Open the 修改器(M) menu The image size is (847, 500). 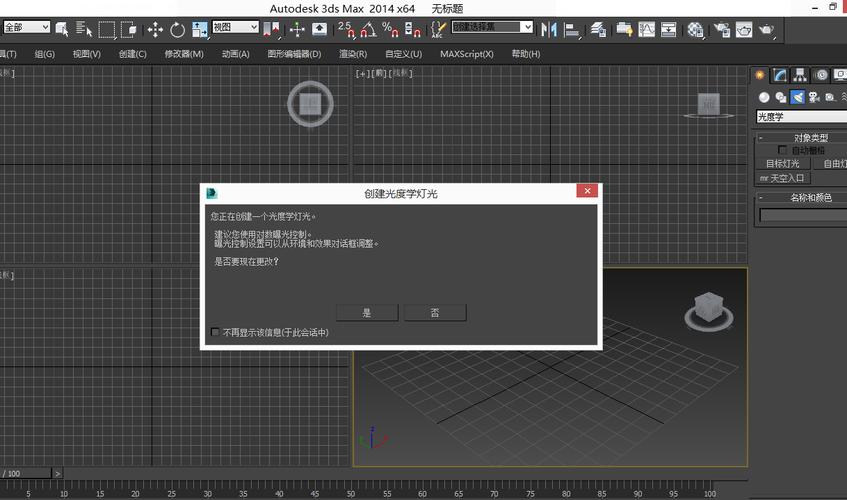coord(184,54)
